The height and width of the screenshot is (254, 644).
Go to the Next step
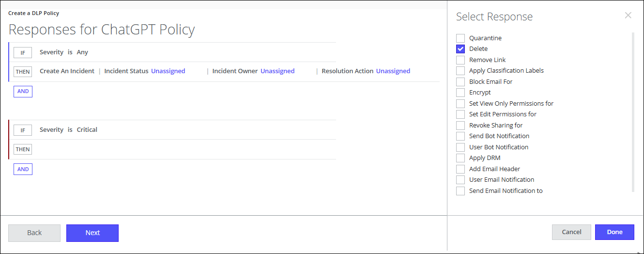[x=92, y=233]
